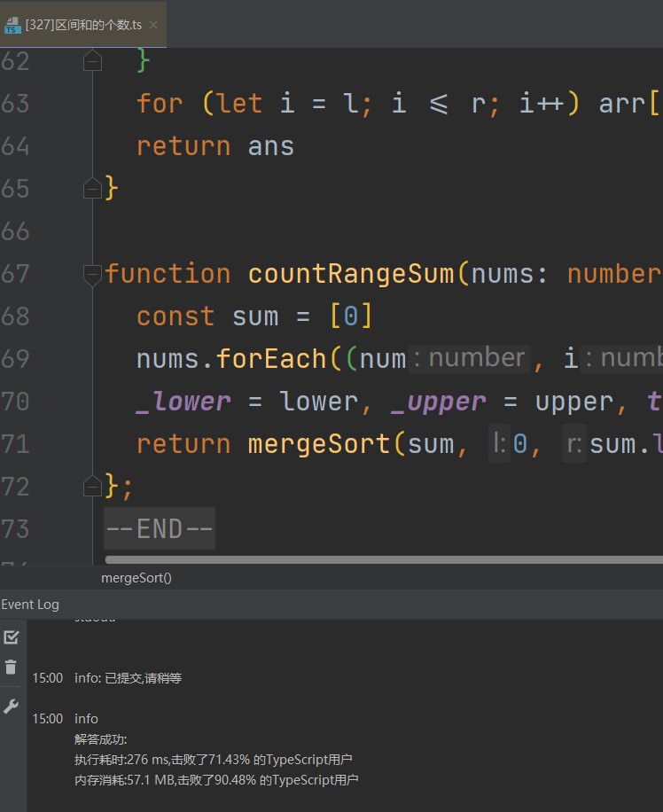
Task: Click line number 63 in the gutter
Action: click(15, 104)
